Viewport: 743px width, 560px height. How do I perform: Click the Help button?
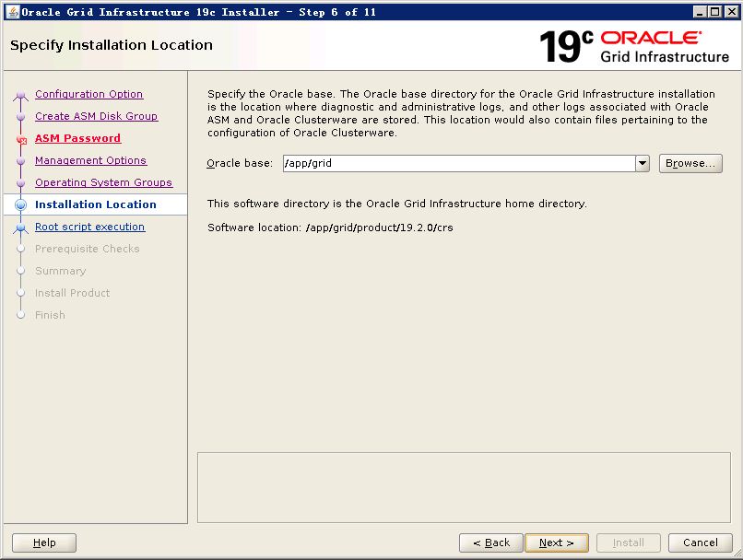pos(44,542)
